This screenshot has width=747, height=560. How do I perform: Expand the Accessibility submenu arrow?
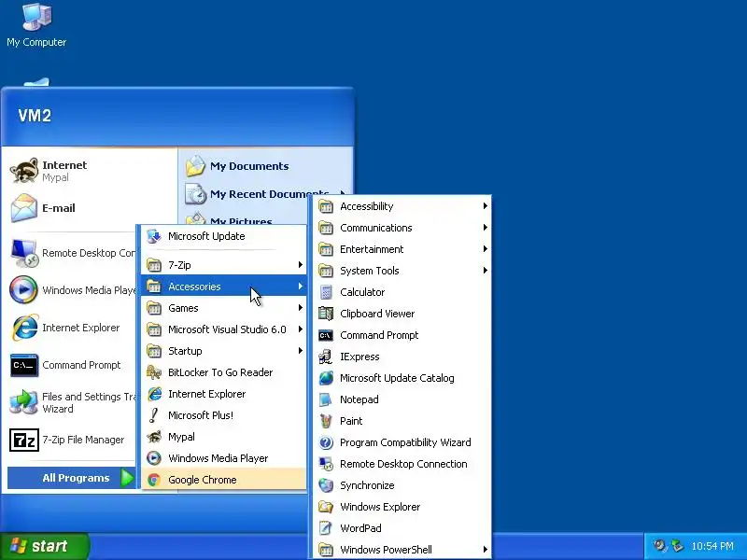click(x=485, y=205)
